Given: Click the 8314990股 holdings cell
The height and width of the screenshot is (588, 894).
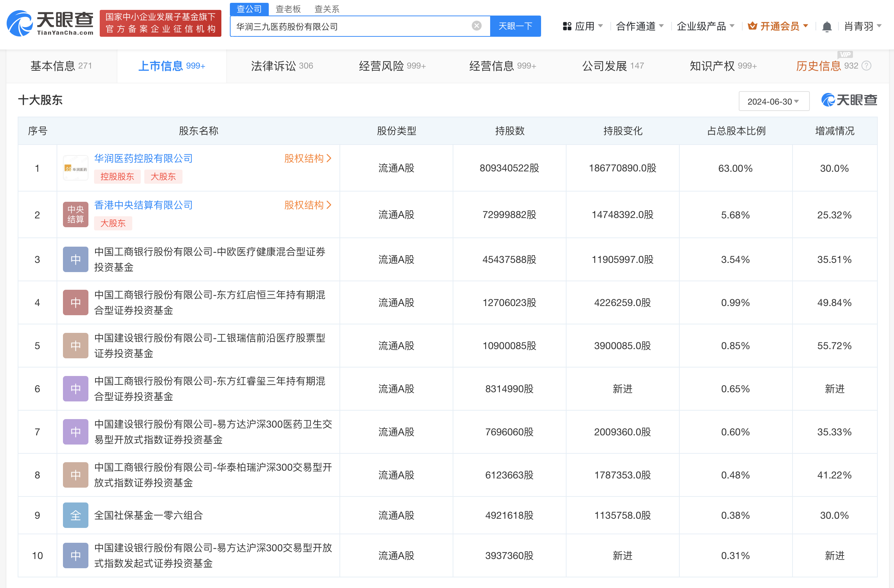Looking at the screenshot, I should pos(509,389).
